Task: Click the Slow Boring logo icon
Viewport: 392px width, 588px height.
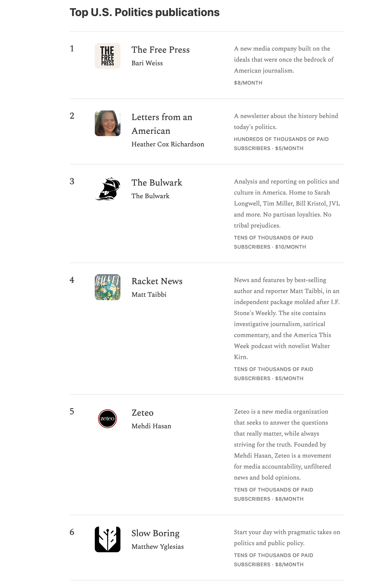Action: [x=107, y=539]
